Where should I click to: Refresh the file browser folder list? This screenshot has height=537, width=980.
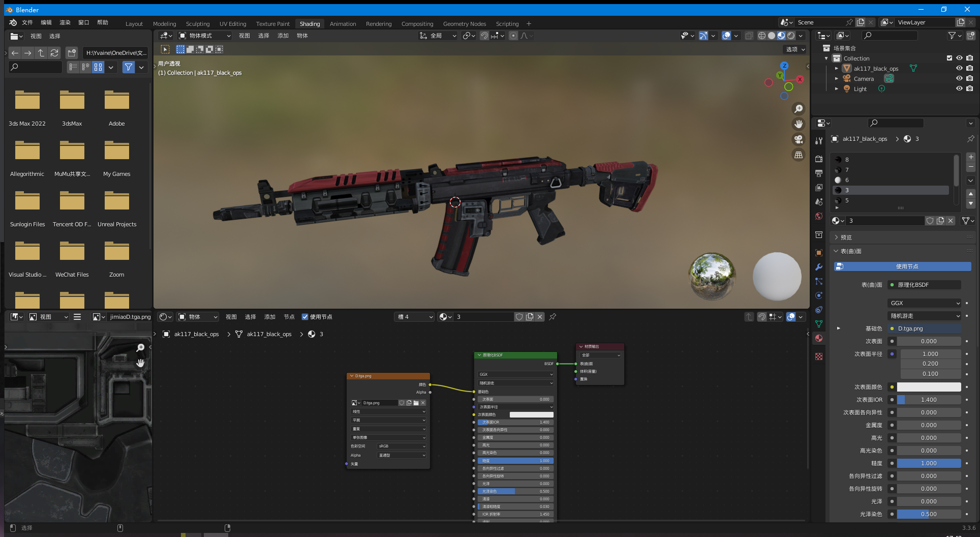click(54, 53)
